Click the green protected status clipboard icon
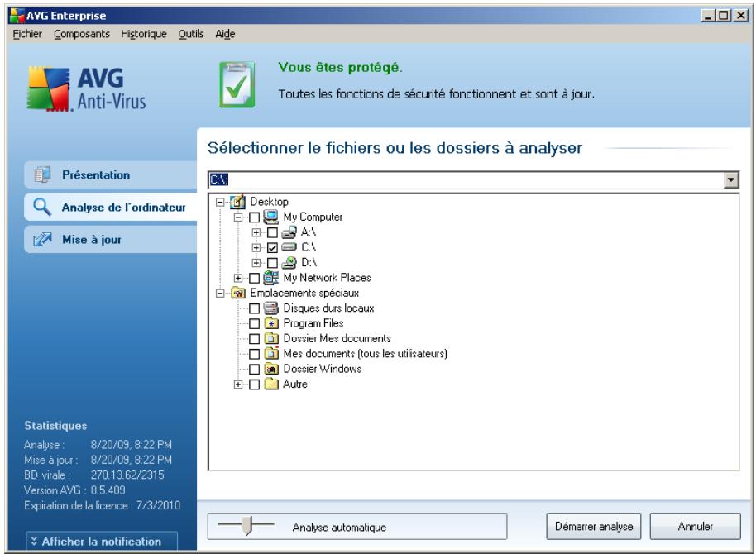The image size is (756, 554). click(x=237, y=84)
